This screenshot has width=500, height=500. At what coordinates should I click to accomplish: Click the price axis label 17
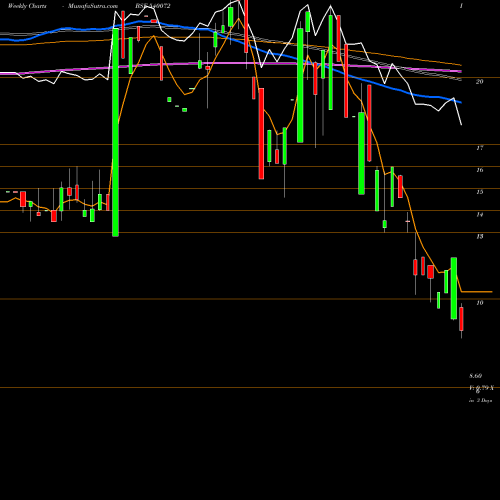click(479, 148)
